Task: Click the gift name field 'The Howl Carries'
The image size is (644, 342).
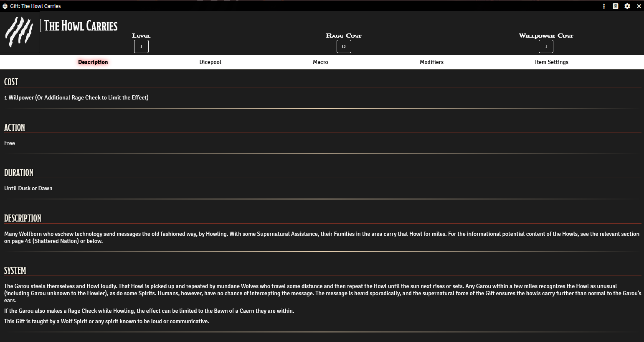Action: click(x=334, y=26)
